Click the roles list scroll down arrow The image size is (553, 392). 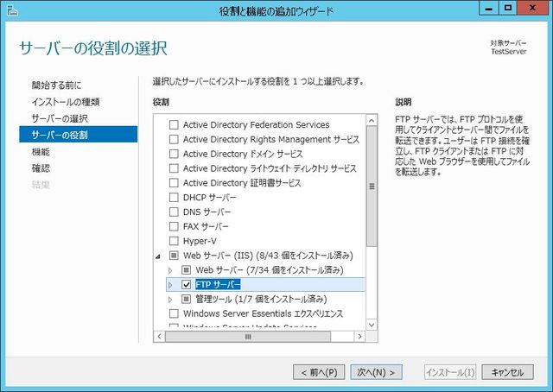pyautogui.click(x=372, y=325)
